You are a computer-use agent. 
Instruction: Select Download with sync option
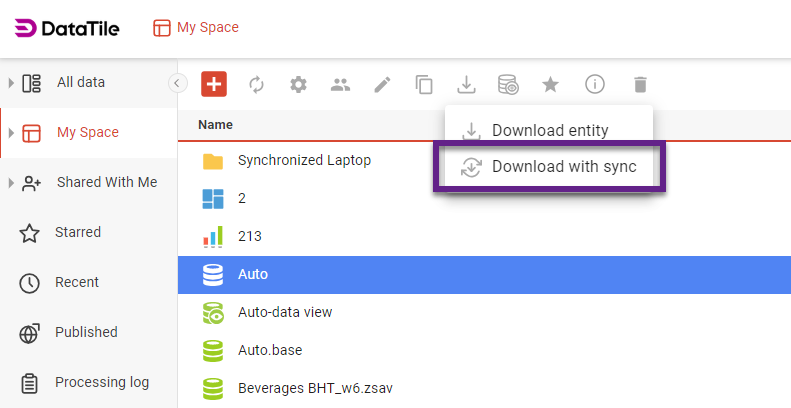tap(549, 167)
